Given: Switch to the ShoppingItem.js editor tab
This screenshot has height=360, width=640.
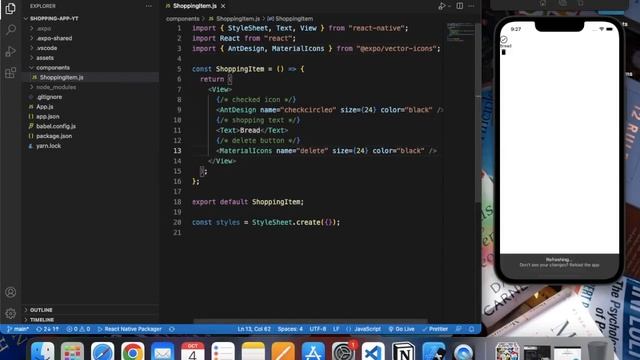Looking at the screenshot, I should click(195, 6).
